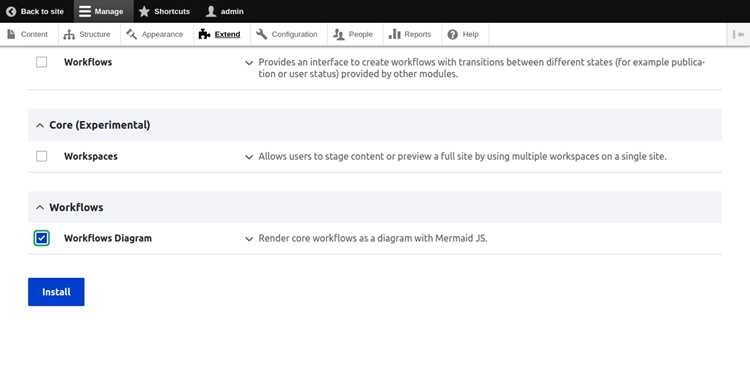Uncheck the Workflows Diagram checkbox
750x372 pixels.
pyautogui.click(x=42, y=238)
